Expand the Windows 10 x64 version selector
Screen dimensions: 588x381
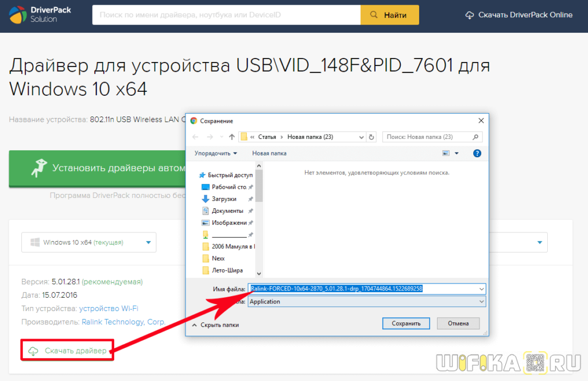[89, 242]
